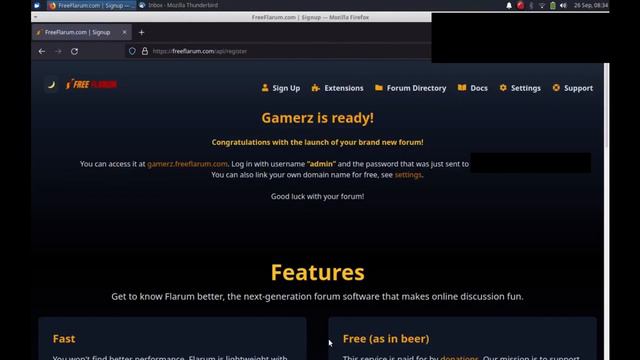Click the Free (as in beer) title
640x360 pixels.
click(x=386, y=338)
